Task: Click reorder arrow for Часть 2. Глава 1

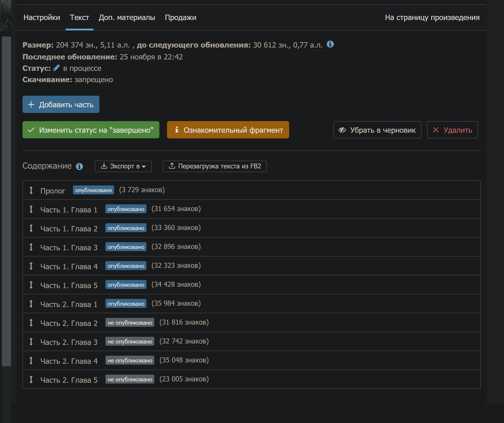Action: point(31,304)
